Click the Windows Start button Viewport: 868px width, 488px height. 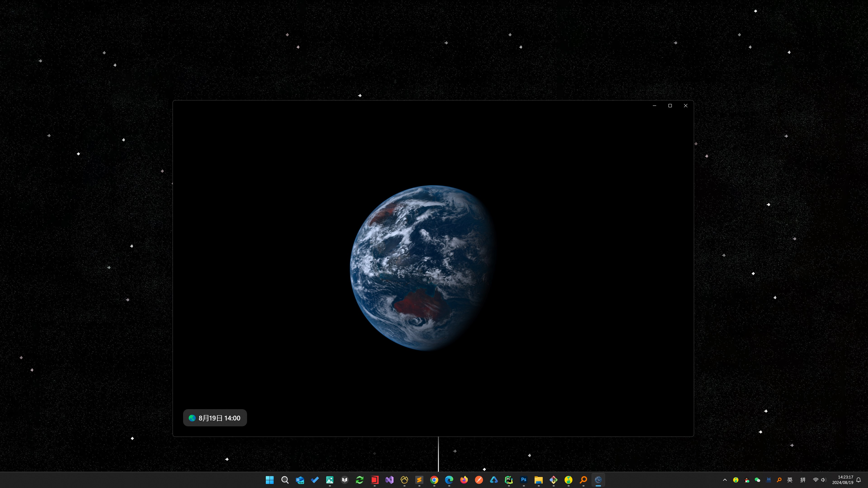pyautogui.click(x=270, y=480)
